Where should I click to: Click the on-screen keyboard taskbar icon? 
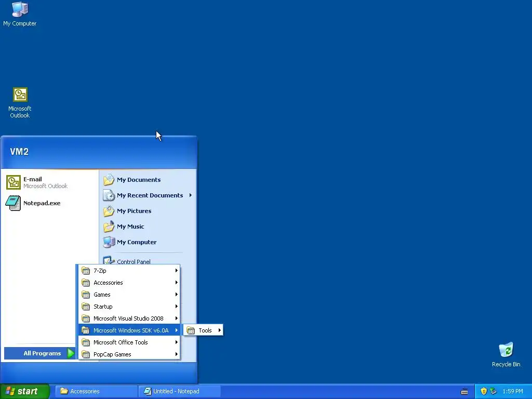point(464,392)
